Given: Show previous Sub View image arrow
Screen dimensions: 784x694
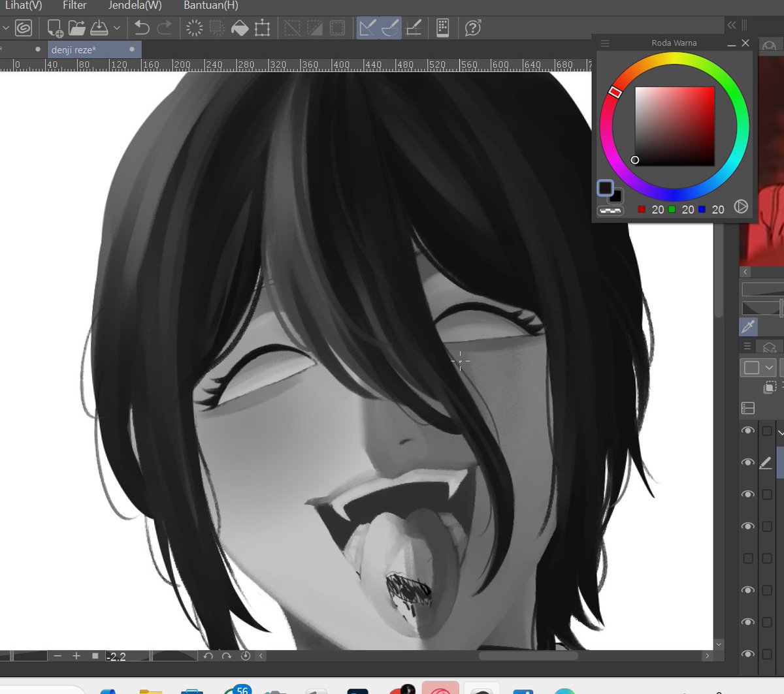Looking at the screenshot, I should coord(745,272).
